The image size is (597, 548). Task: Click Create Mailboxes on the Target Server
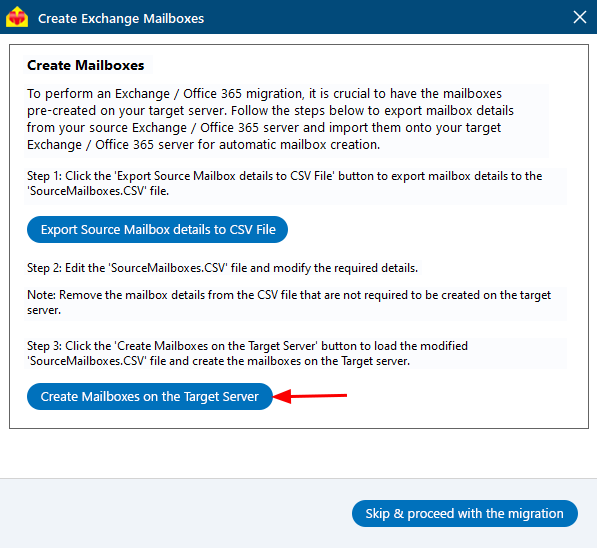(x=150, y=396)
